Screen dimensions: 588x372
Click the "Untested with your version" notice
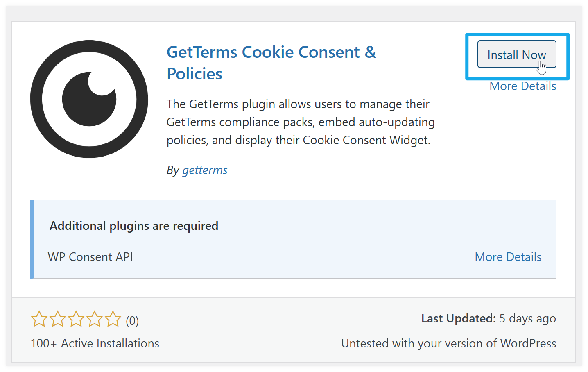pos(448,343)
